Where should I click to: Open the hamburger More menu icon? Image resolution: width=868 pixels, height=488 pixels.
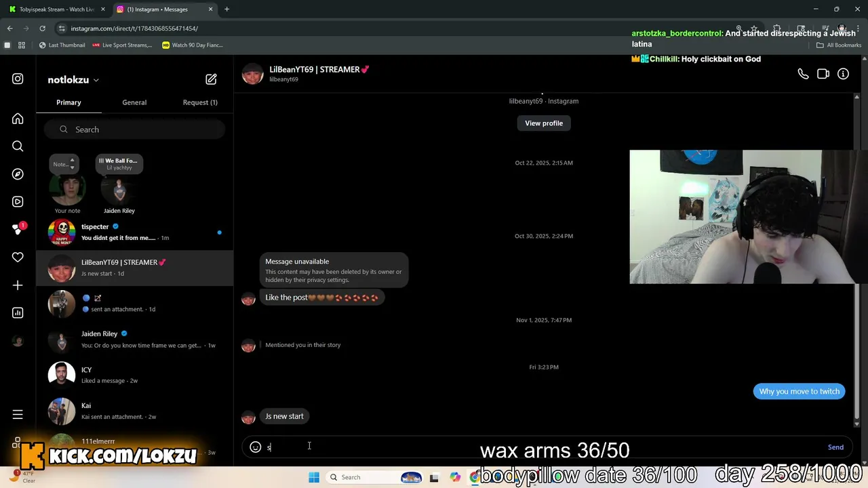[x=18, y=414]
